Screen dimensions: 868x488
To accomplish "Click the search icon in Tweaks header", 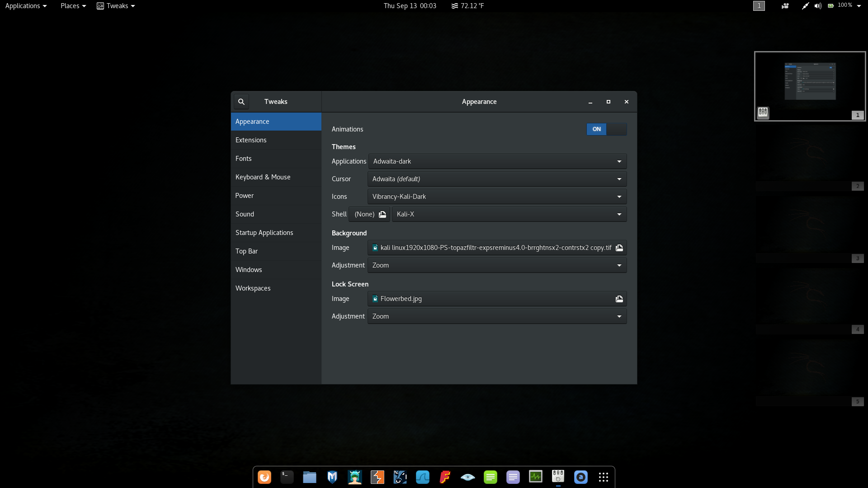I will pos(241,102).
